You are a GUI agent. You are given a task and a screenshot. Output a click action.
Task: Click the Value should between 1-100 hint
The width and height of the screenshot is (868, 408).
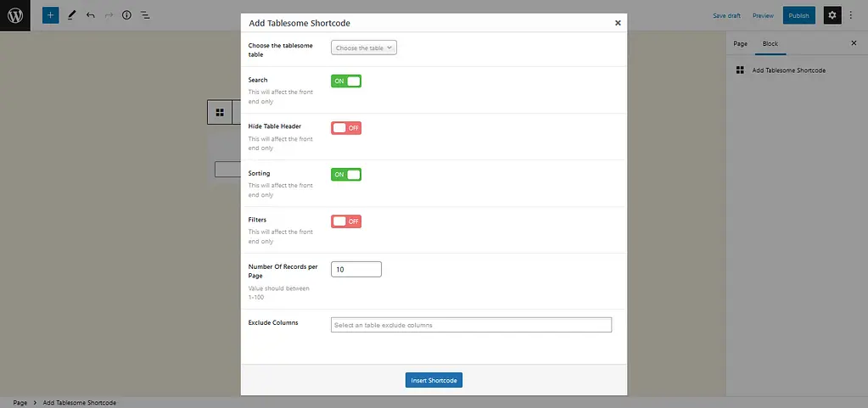click(278, 293)
